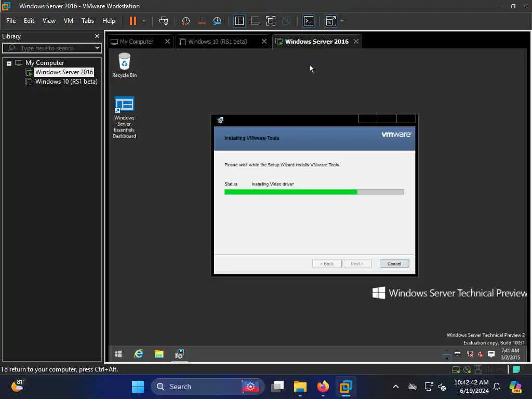Image resolution: width=532 pixels, height=399 pixels.
Task: Open guest Start button in VM taskbar
Action: (x=118, y=354)
